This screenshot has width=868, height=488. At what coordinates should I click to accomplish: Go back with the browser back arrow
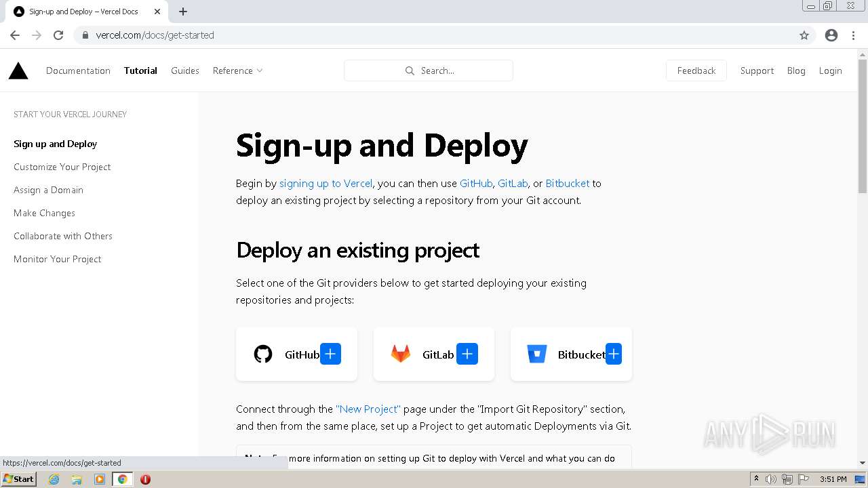[15, 35]
